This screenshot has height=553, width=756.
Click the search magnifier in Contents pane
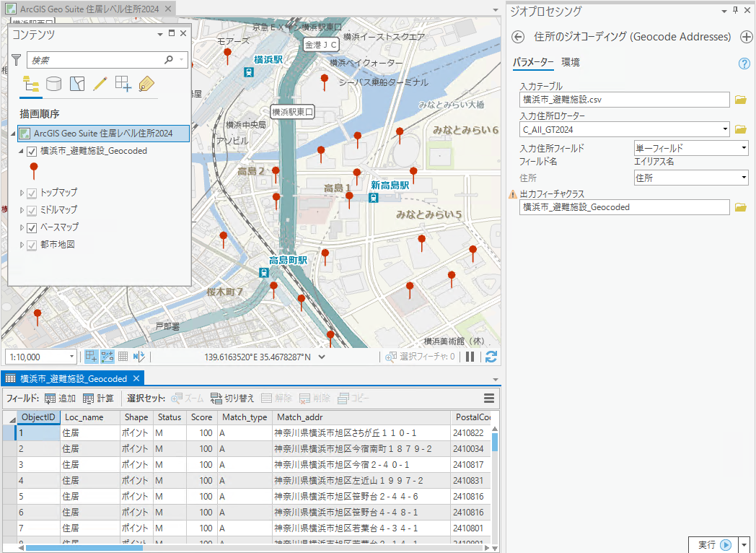tap(169, 60)
